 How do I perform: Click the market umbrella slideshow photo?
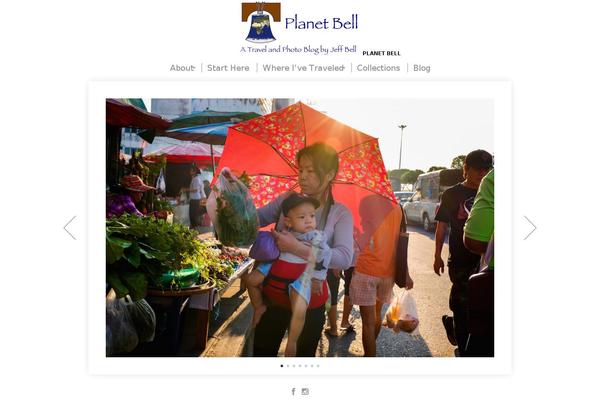coord(300,228)
